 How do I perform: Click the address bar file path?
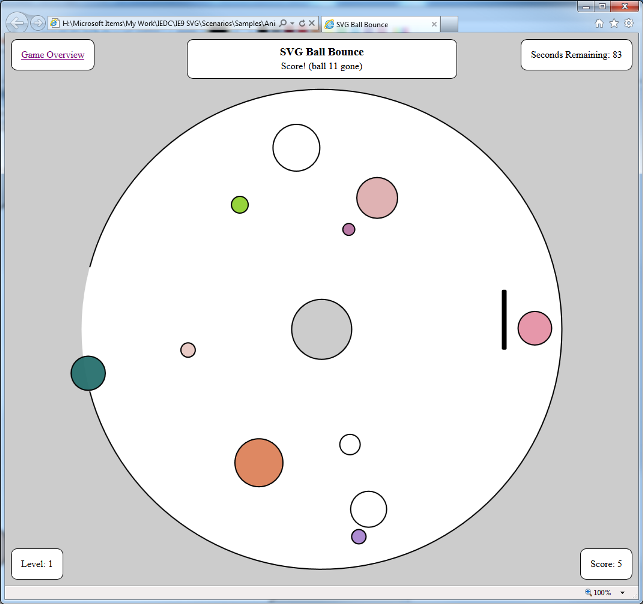pyautogui.click(x=168, y=23)
